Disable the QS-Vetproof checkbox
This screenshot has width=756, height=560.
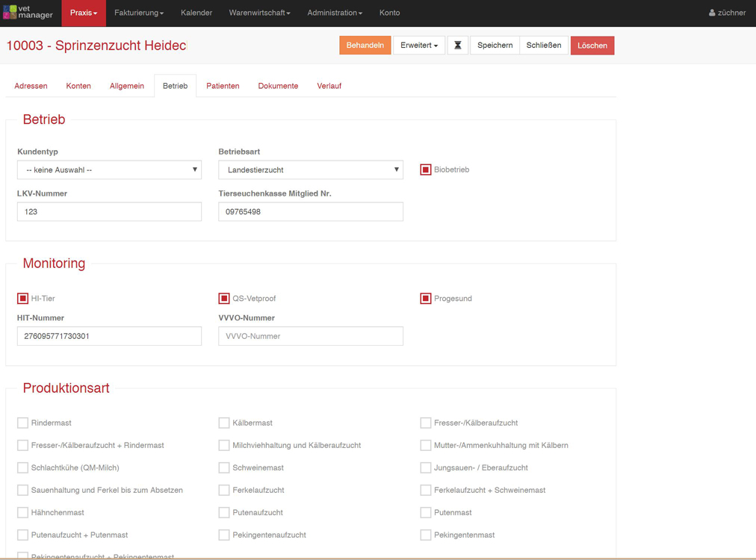pos(224,299)
